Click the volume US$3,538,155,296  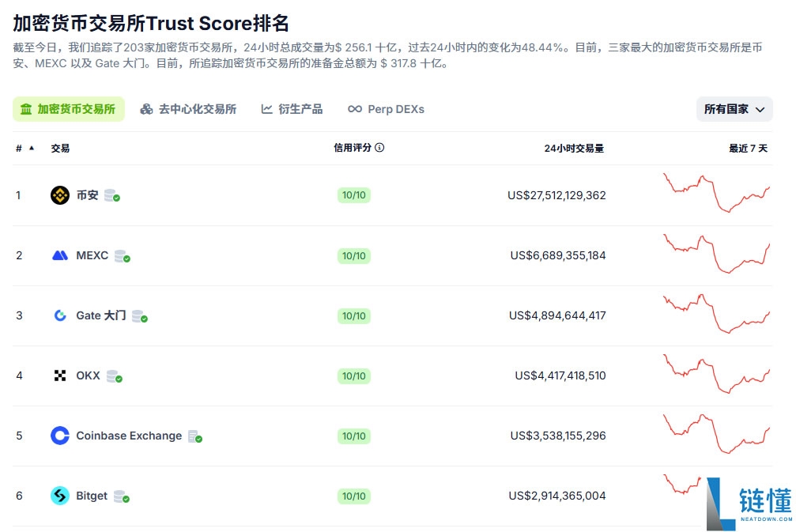point(558,436)
